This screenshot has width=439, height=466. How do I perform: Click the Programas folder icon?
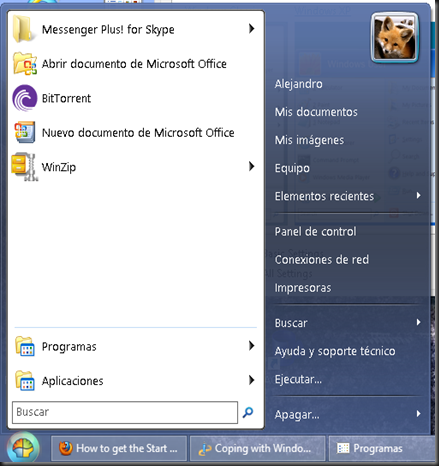tap(25, 346)
